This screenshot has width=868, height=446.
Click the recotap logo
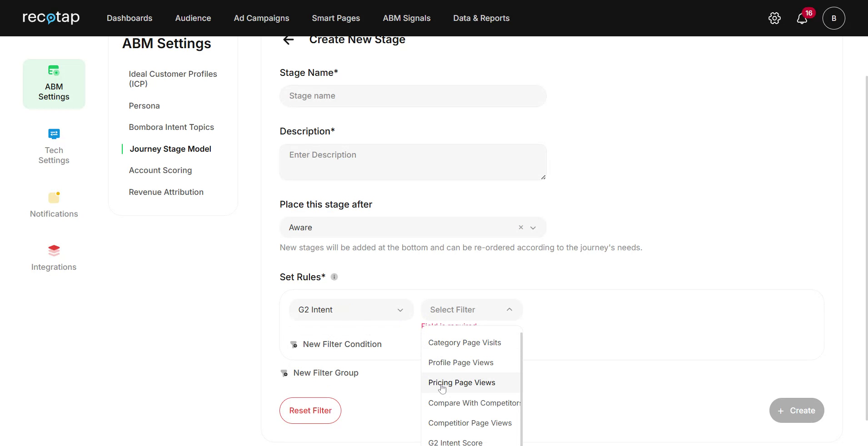click(x=51, y=18)
